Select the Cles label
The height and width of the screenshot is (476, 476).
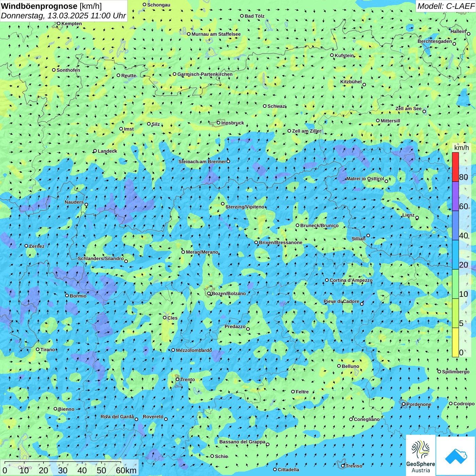(x=172, y=318)
